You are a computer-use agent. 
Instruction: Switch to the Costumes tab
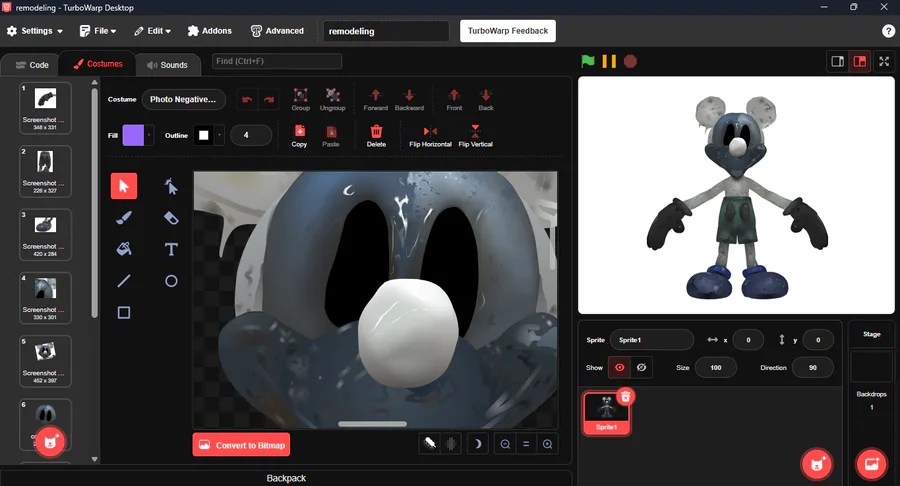(98, 64)
